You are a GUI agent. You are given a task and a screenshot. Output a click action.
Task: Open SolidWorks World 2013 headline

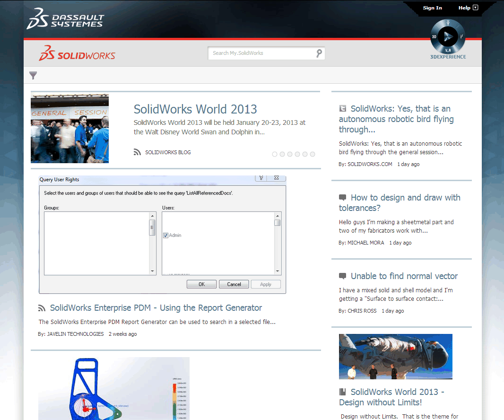pyautogui.click(x=195, y=109)
